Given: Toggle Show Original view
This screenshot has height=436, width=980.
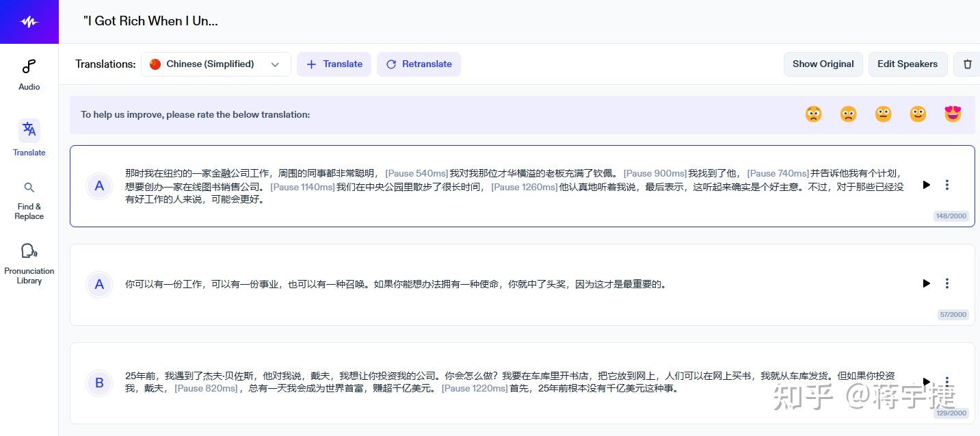Looking at the screenshot, I should tap(823, 64).
